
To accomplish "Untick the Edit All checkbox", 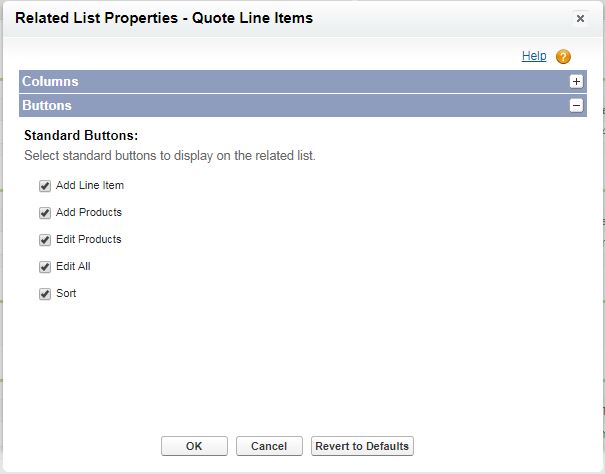I will [x=44, y=267].
